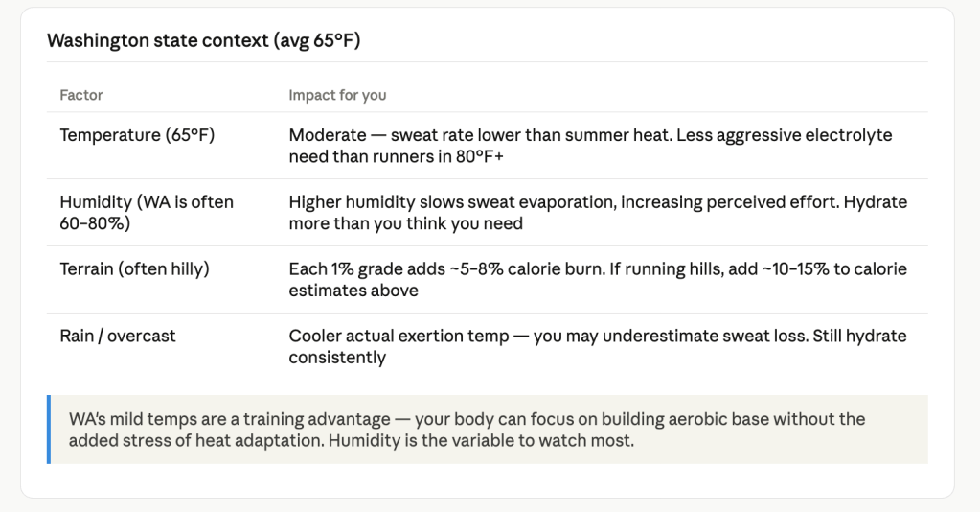Click the word "Moderate" in temperature row

[328, 135]
